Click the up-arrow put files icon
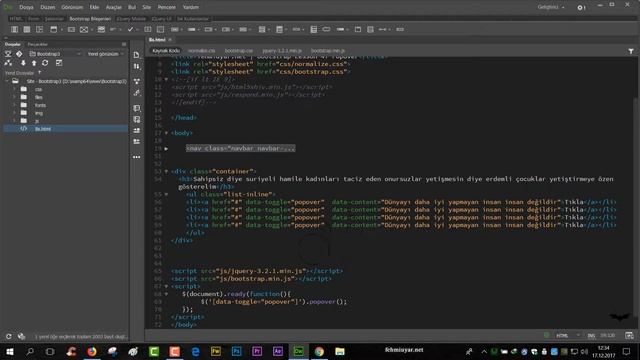Image resolution: width=640 pixels, height=360 pixels. (34, 63)
